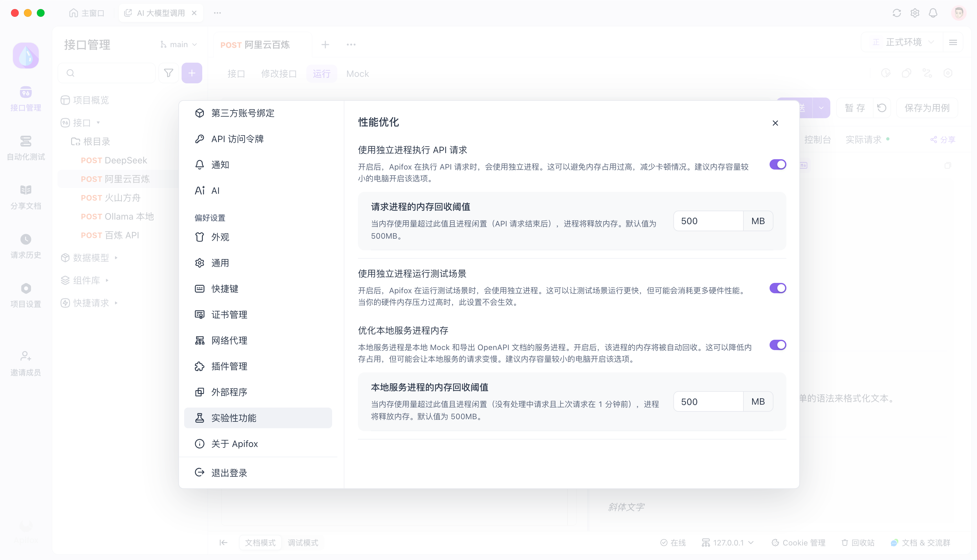
Task: Click 本地服务进程的内存回收阈值 value field
Action: pyautogui.click(x=708, y=401)
